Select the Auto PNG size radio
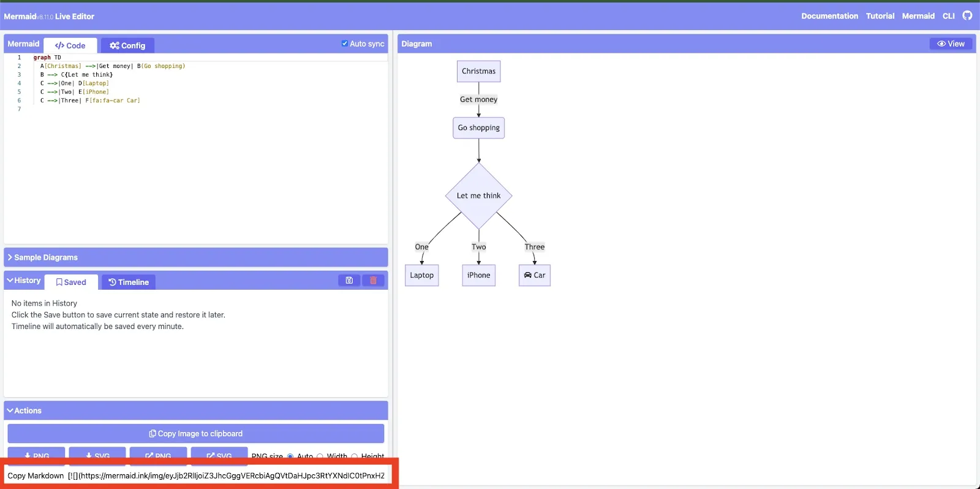Viewport: 980px width, 489px height. pyautogui.click(x=290, y=457)
